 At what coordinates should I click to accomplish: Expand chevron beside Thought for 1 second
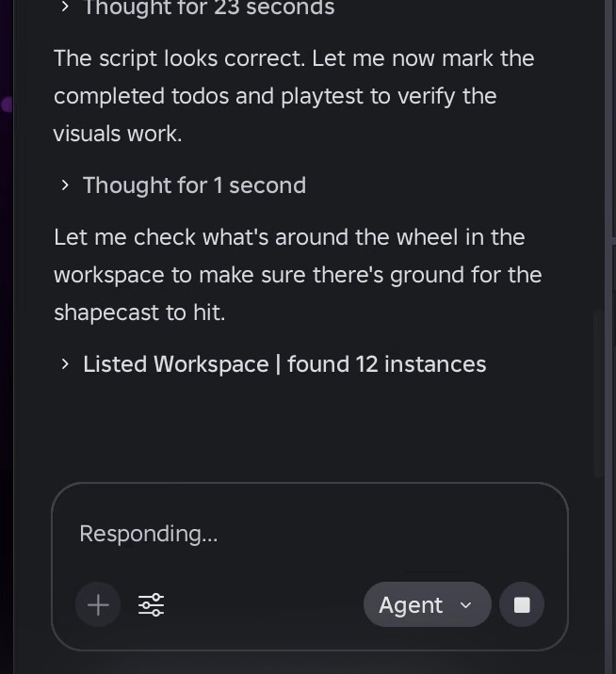pyautogui.click(x=65, y=185)
